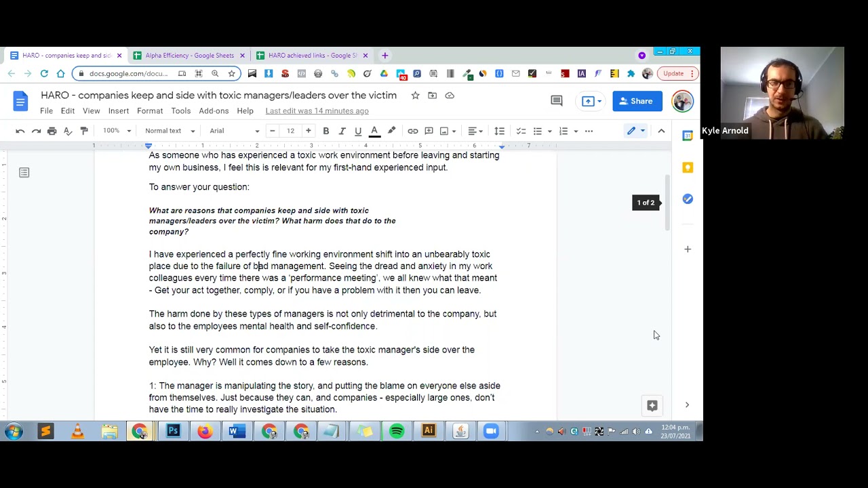Insert an image from the toolbar
The image size is (868, 488).
pos(448,131)
